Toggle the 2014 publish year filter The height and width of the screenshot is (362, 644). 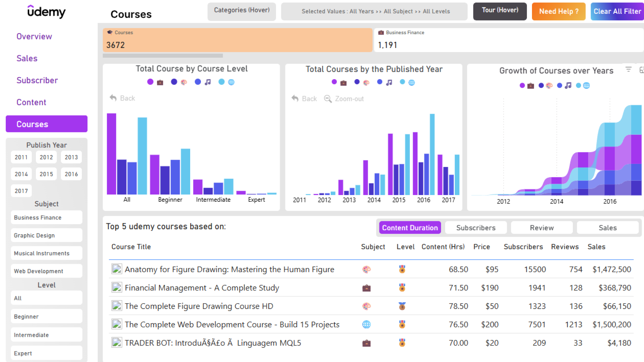coord(21,174)
